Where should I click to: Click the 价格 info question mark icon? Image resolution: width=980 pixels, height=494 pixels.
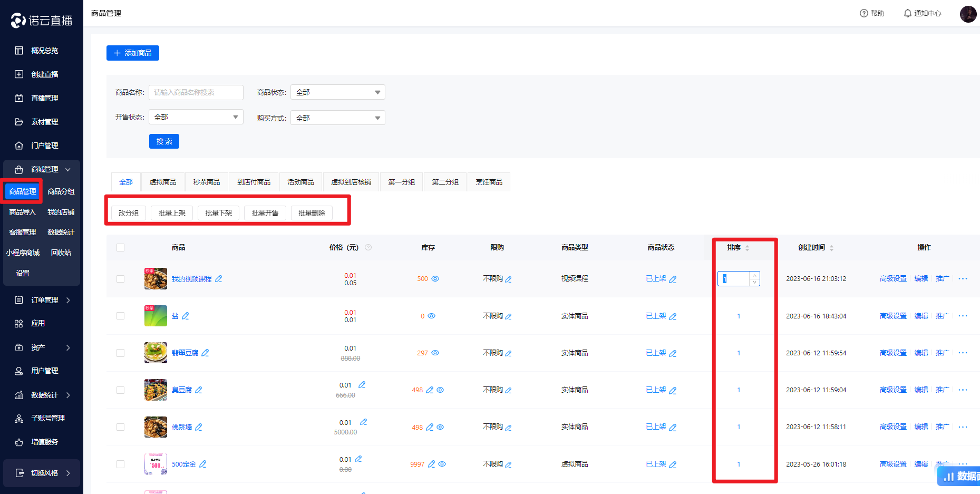tap(368, 247)
